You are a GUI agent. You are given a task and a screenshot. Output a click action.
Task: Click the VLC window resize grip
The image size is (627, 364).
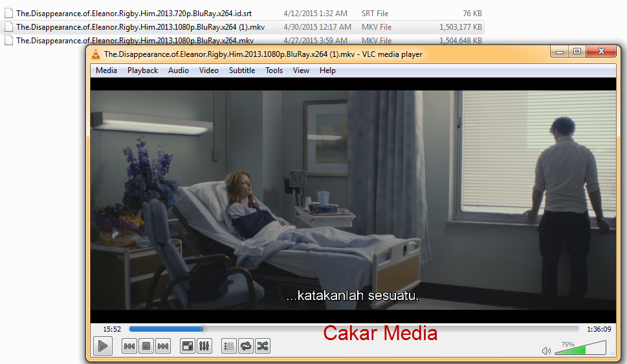pos(612,352)
